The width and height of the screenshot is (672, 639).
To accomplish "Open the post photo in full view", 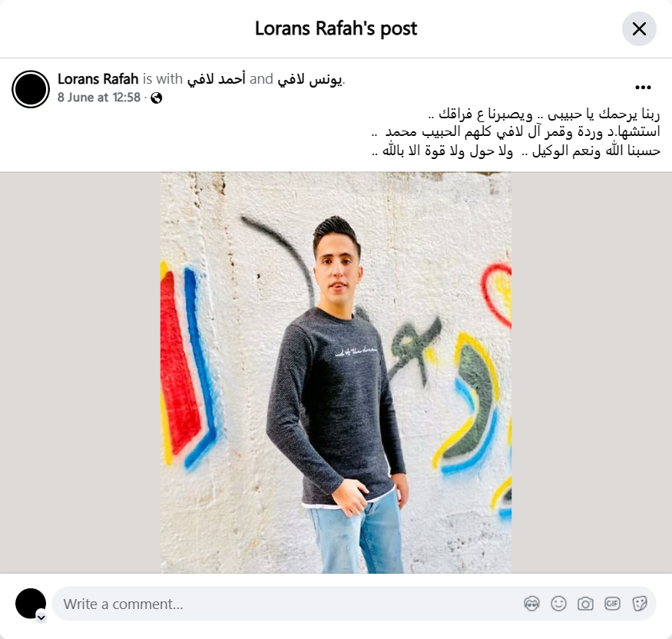I will [x=336, y=372].
